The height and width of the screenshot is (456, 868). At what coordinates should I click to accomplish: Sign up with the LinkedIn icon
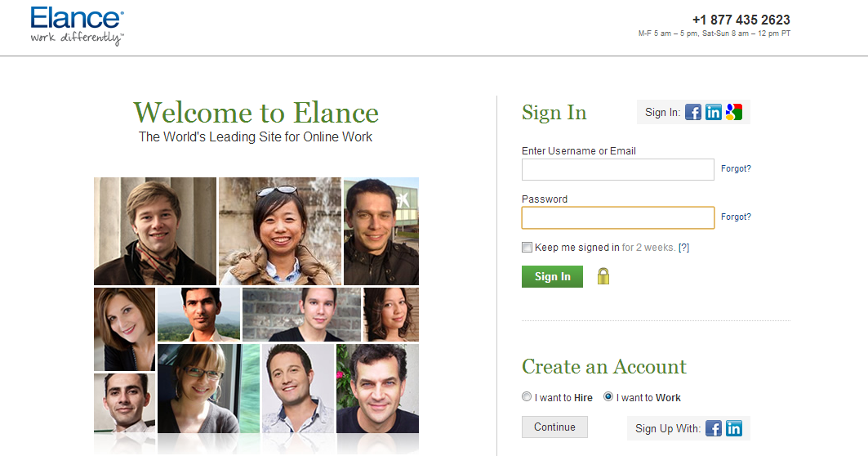(x=734, y=428)
